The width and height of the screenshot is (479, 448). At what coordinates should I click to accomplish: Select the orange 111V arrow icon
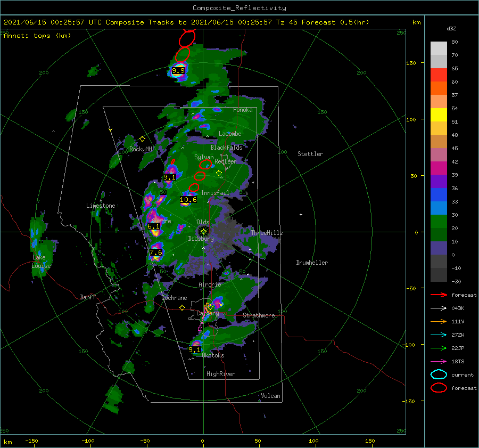pyautogui.click(x=439, y=321)
